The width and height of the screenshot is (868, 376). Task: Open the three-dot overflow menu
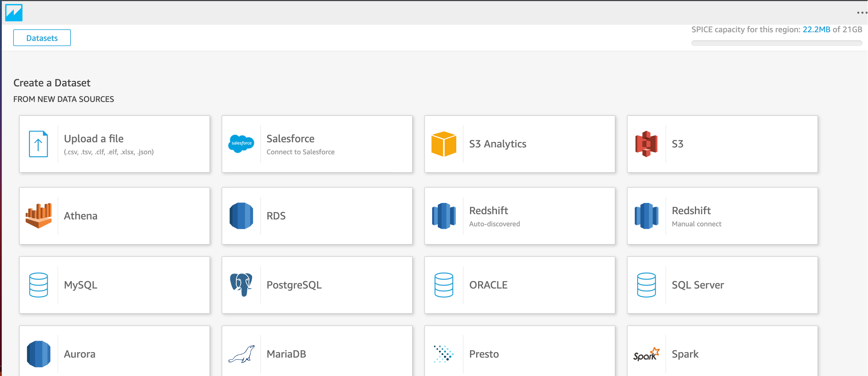click(x=862, y=13)
